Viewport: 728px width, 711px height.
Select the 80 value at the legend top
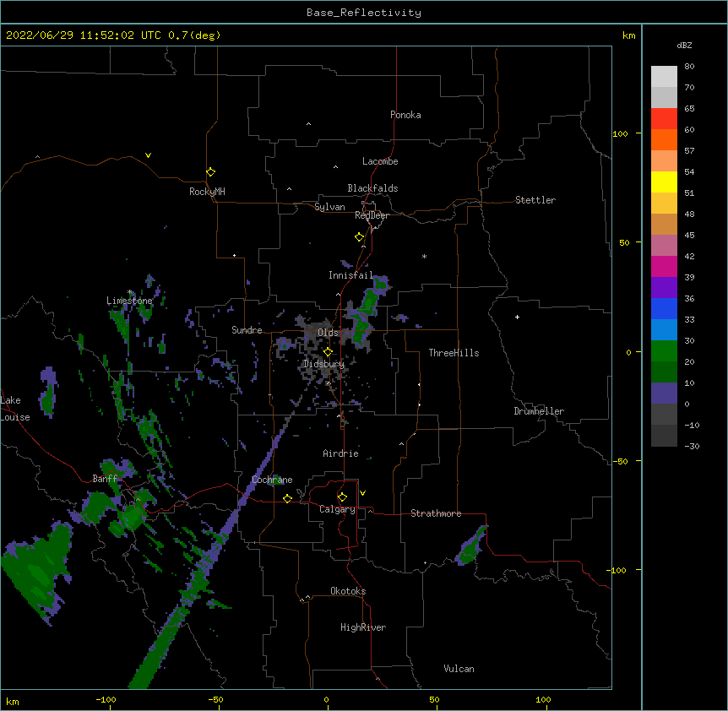pos(689,67)
